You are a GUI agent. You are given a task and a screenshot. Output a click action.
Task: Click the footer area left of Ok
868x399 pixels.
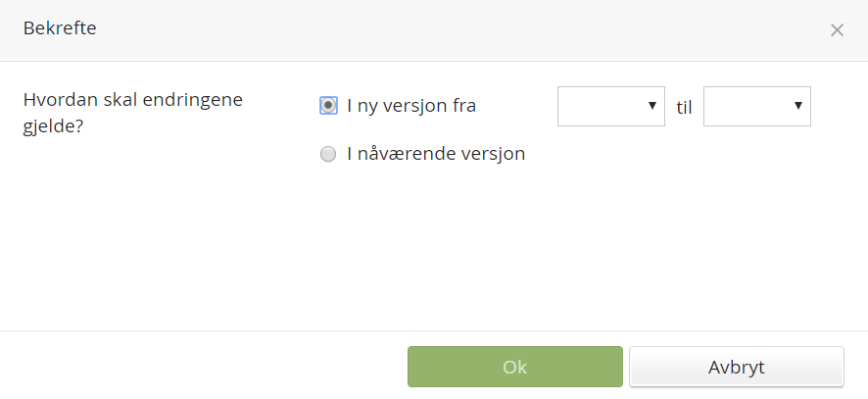tap(196, 366)
